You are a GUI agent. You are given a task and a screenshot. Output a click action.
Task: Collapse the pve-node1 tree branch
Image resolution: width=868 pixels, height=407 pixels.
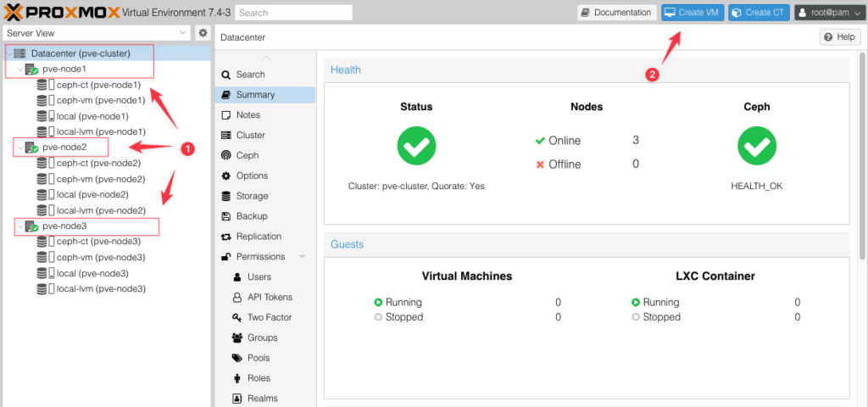click(20, 70)
